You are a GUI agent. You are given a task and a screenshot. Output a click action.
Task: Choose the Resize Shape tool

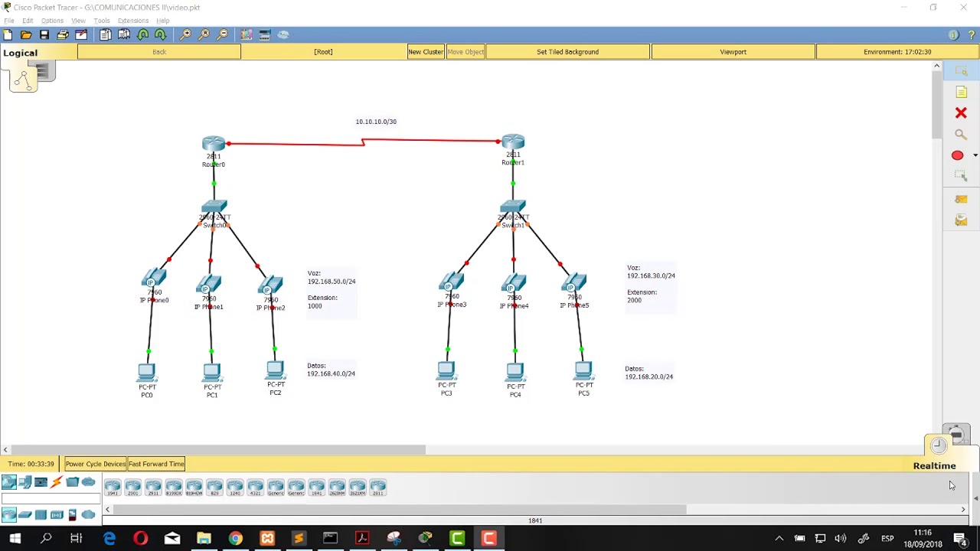click(961, 176)
